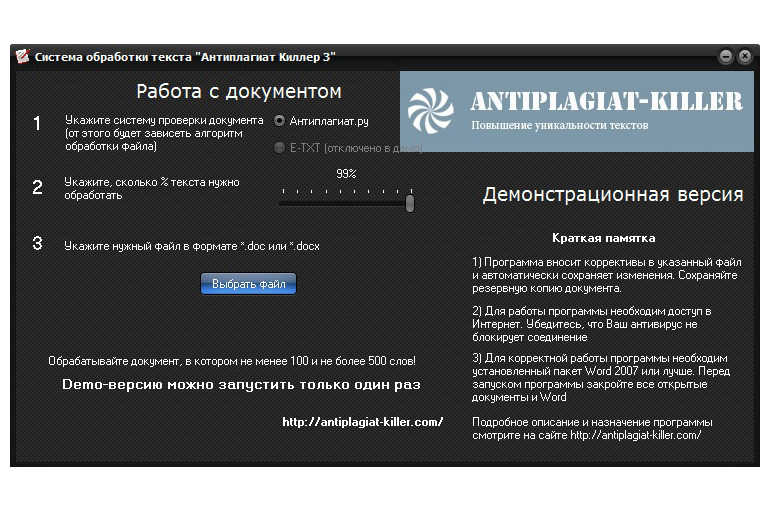Select the Антиплагиат.ру radio button

[x=279, y=121]
